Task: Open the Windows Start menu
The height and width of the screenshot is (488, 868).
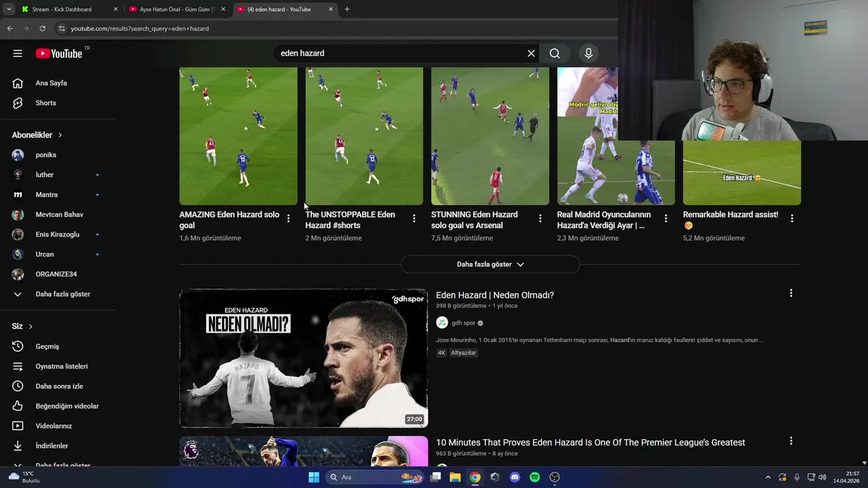Action: 314,477
